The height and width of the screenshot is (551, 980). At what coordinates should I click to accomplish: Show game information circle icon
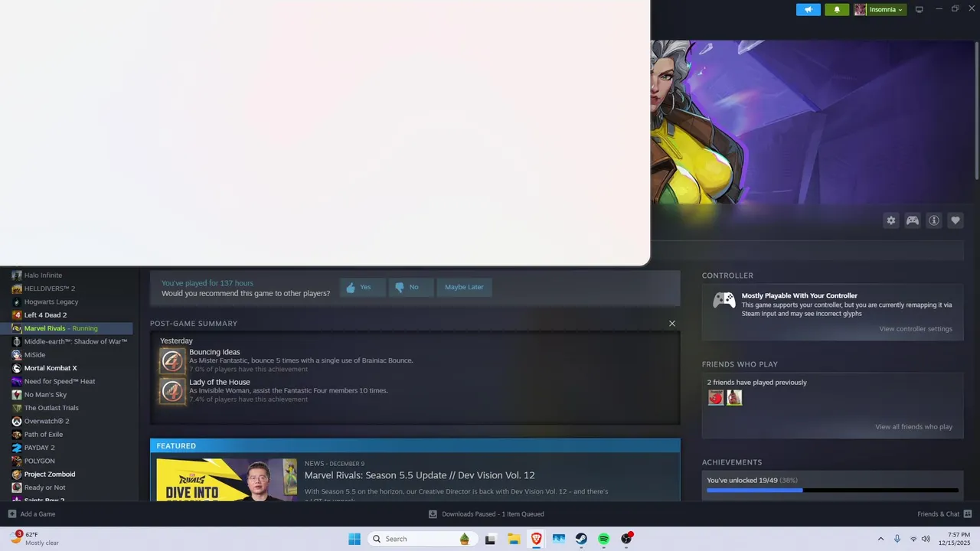934,220
